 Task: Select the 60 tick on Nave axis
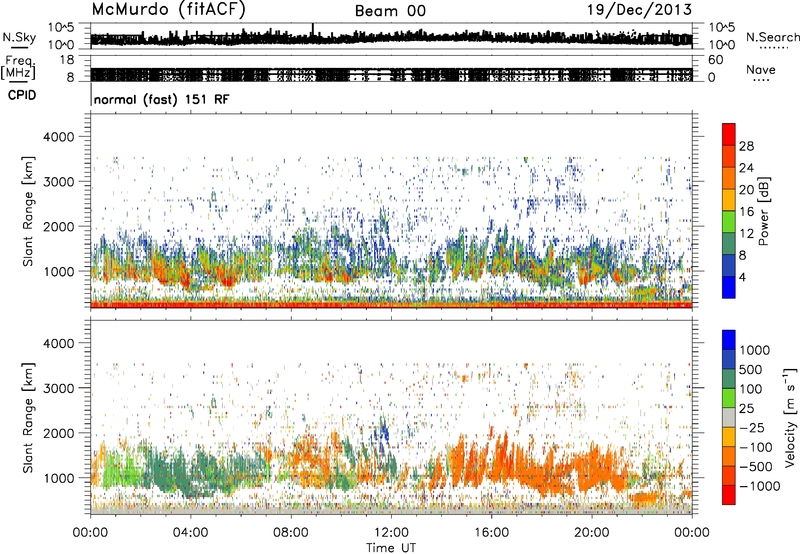point(716,60)
